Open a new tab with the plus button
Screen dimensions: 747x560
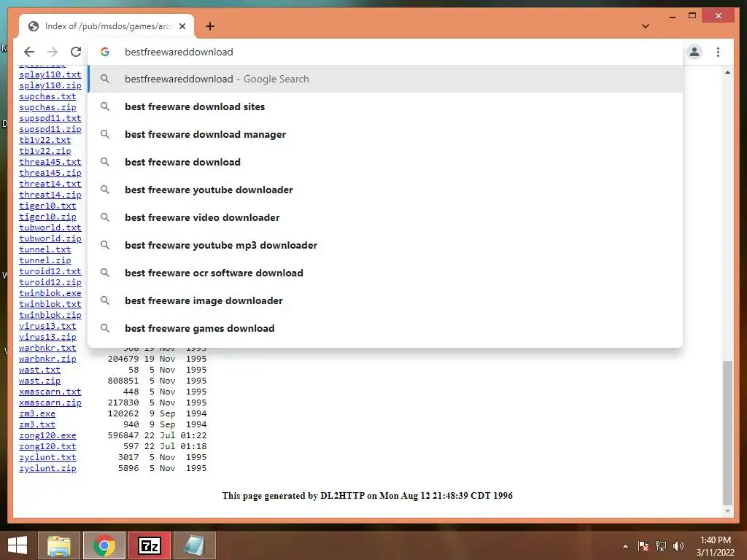click(209, 26)
